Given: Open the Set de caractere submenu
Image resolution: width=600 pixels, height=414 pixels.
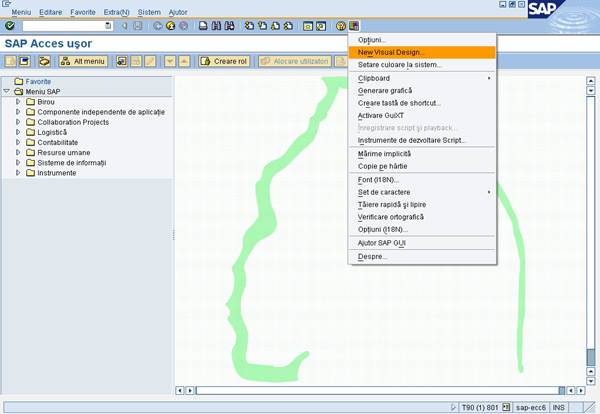Looking at the screenshot, I should (422, 192).
